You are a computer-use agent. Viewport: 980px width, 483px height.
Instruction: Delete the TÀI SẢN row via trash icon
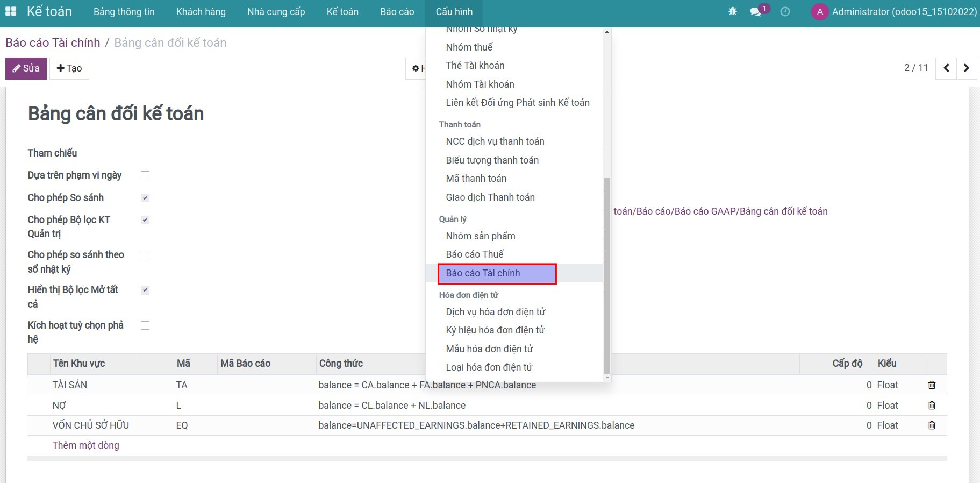coord(932,385)
